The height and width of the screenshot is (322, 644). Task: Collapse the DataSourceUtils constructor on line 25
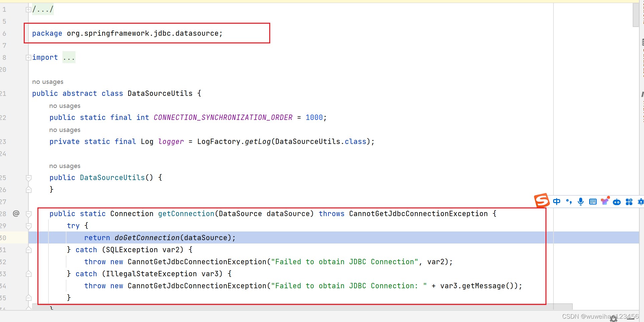pos(29,178)
